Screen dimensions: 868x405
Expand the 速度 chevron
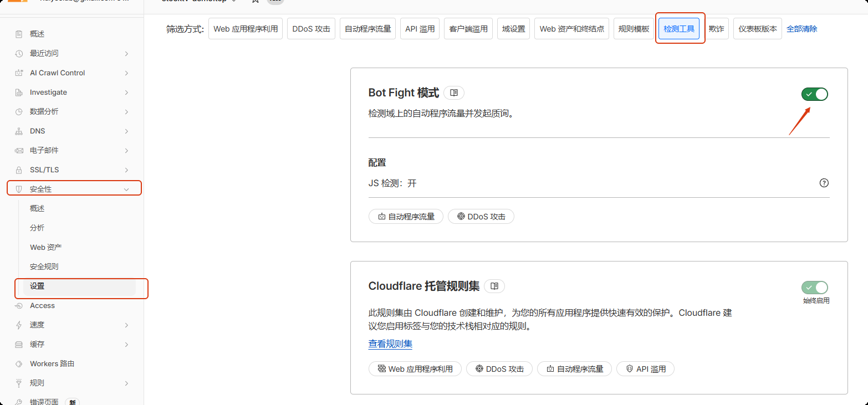126,325
